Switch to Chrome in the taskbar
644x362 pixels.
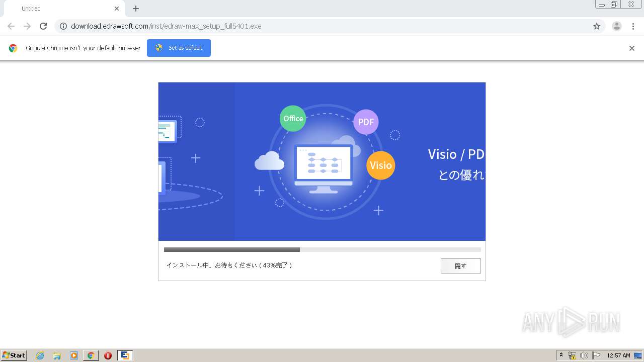click(91, 355)
